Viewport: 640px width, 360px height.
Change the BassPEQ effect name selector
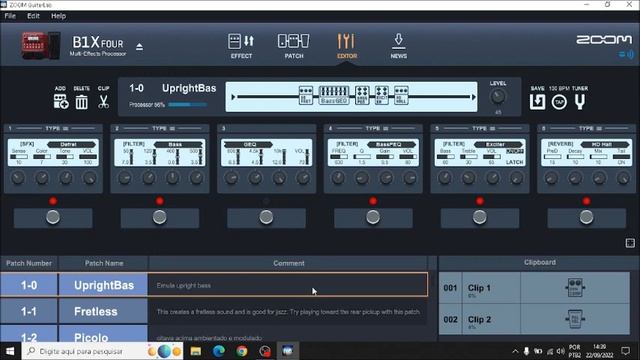[x=391, y=144]
